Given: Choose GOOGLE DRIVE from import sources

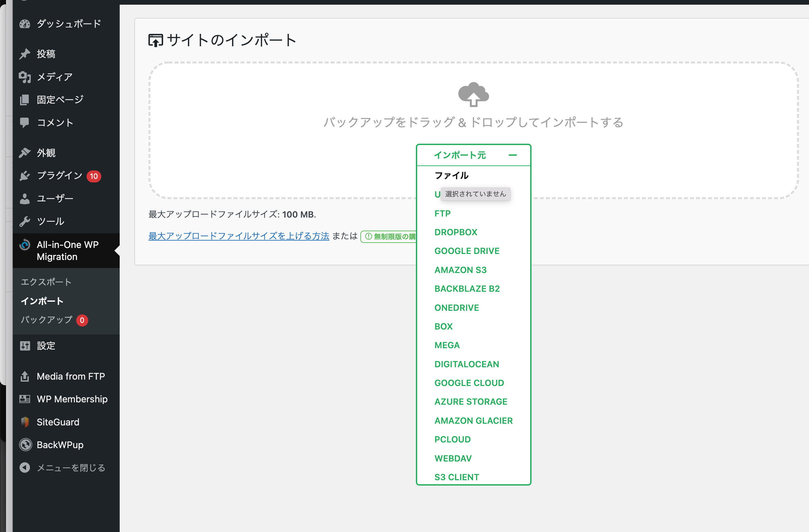Looking at the screenshot, I should (467, 251).
